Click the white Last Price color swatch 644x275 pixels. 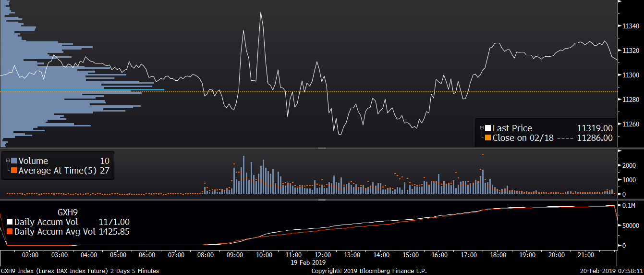[x=488, y=128]
